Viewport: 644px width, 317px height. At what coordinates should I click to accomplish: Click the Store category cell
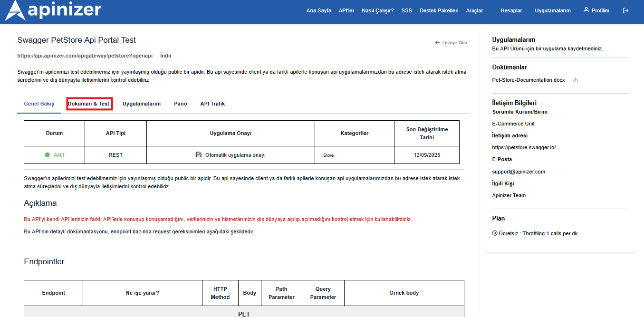click(x=355, y=155)
